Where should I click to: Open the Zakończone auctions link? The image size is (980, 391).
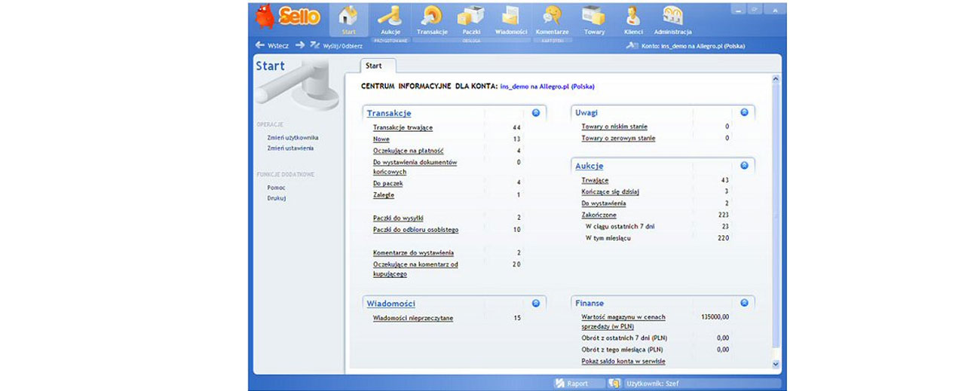click(599, 215)
